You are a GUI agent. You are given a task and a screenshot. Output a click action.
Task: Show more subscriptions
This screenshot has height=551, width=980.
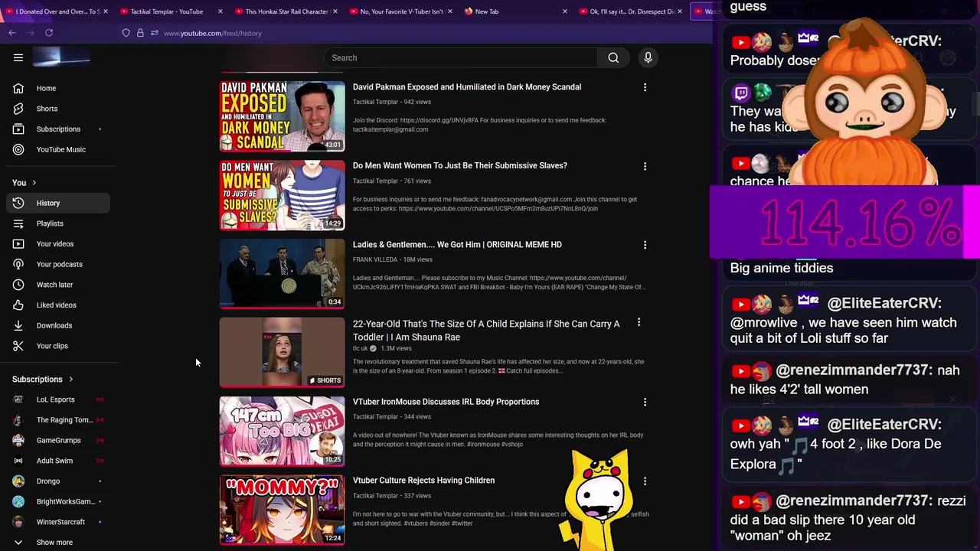(58, 542)
